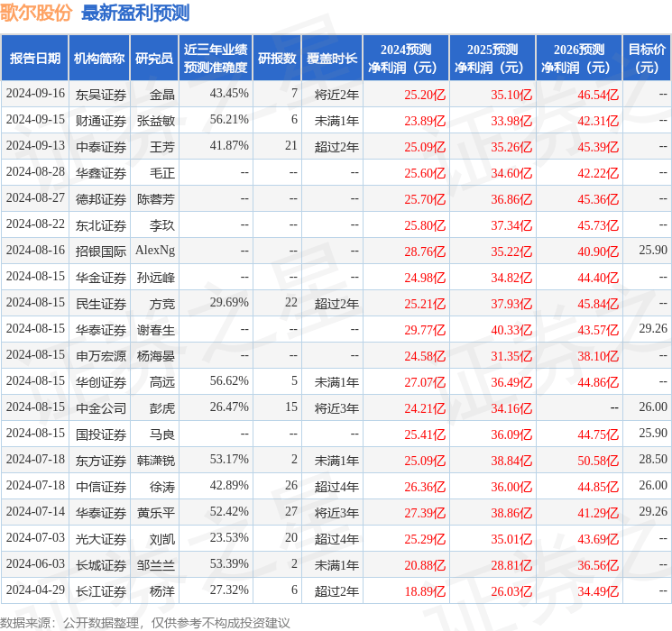Click 2024 forecast value 28.76亿
The width and height of the screenshot is (672, 631).
click(425, 251)
